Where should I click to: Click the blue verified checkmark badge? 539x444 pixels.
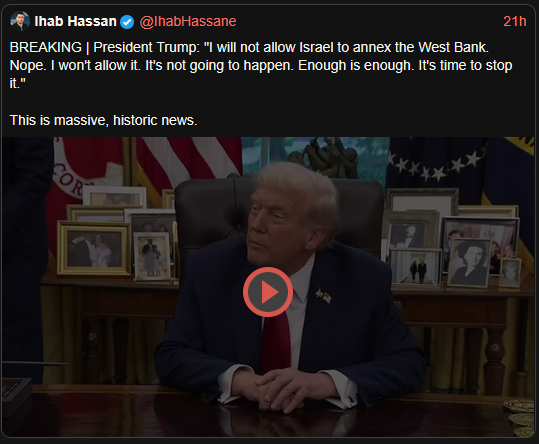[x=128, y=22]
